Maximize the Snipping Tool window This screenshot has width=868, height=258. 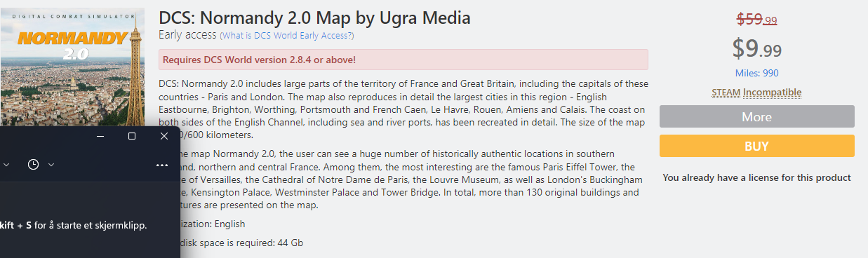point(132,136)
